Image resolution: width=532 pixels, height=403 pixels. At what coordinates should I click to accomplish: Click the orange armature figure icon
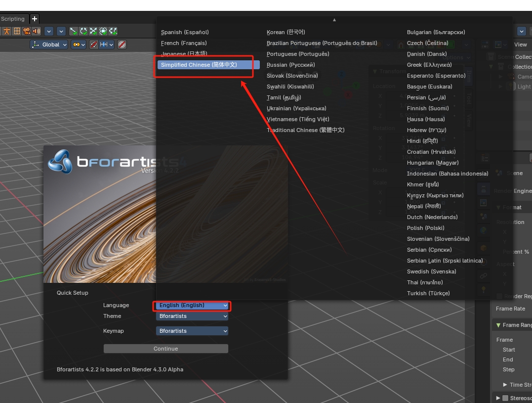(x=7, y=31)
